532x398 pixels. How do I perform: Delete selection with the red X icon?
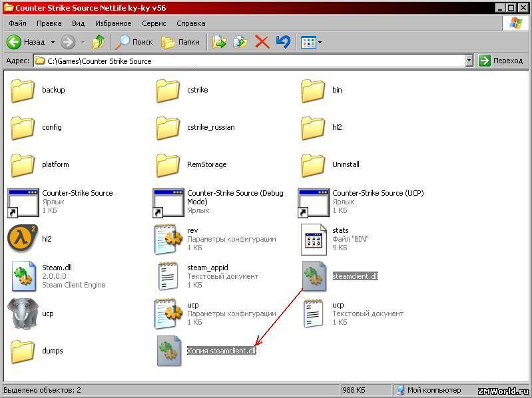pyautogui.click(x=262, y=42)
